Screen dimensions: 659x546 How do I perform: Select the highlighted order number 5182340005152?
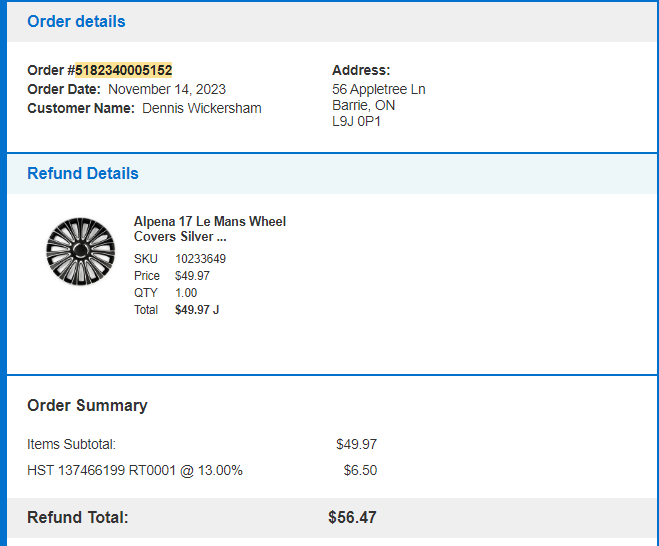[124, 70]
